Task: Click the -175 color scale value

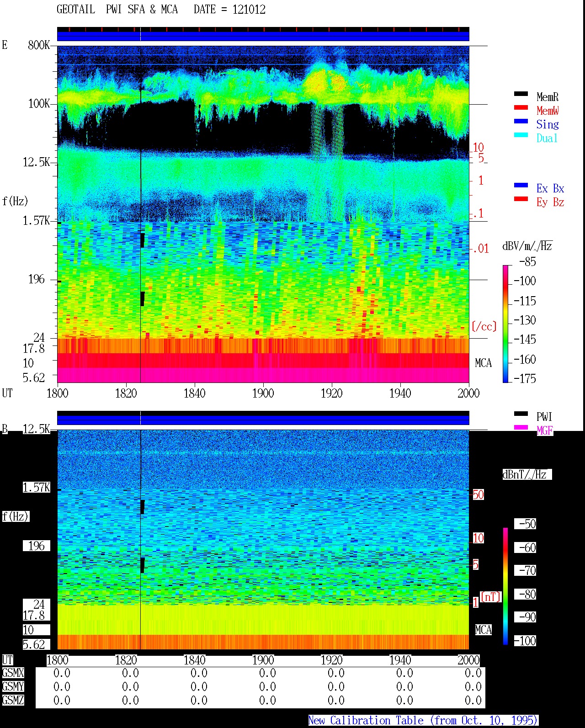Action: tap(525, 378)
